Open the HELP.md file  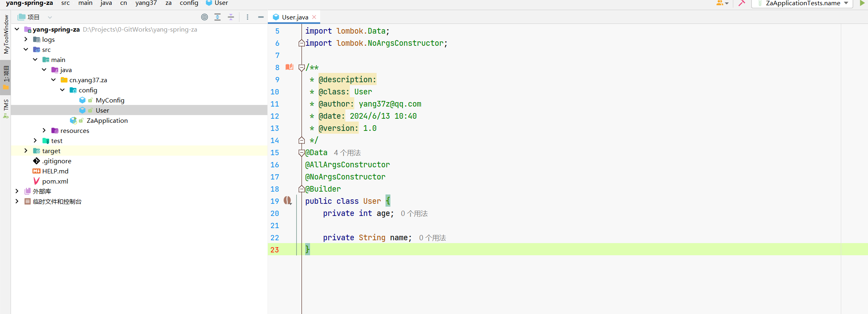(x=55, y=171)
